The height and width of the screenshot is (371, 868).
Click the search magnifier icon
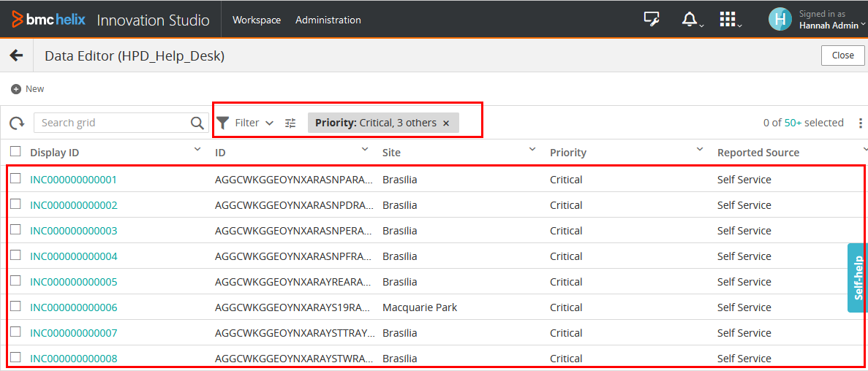click(197, 123)
